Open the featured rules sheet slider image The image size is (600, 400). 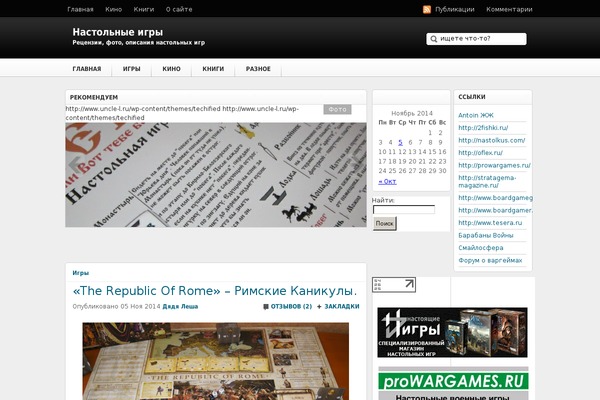tap(216, 175)
